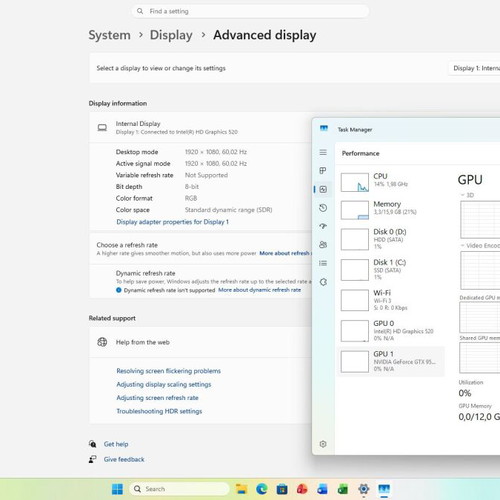The image size is (500, 500).
Task: Click Give feedback link
Action: (124, 459)
